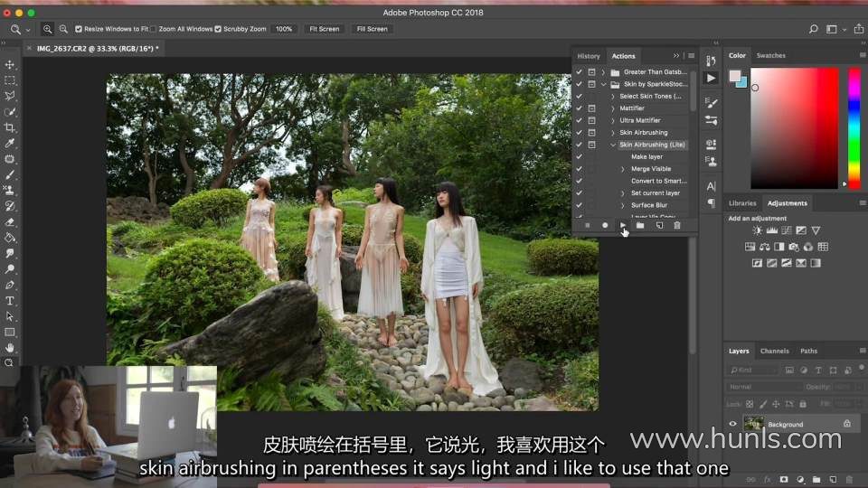
Task: Pick the Eyedropper tool
Action: pos(10,144)
